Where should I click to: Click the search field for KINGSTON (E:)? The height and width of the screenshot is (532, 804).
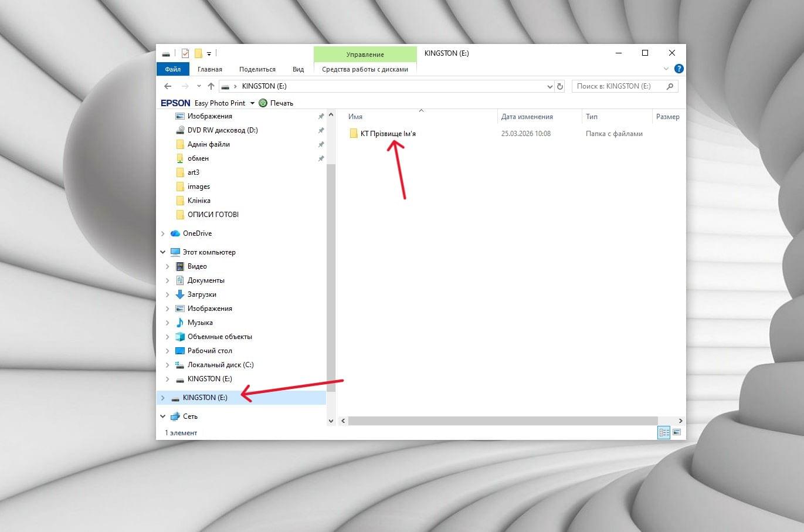point(619,86)
